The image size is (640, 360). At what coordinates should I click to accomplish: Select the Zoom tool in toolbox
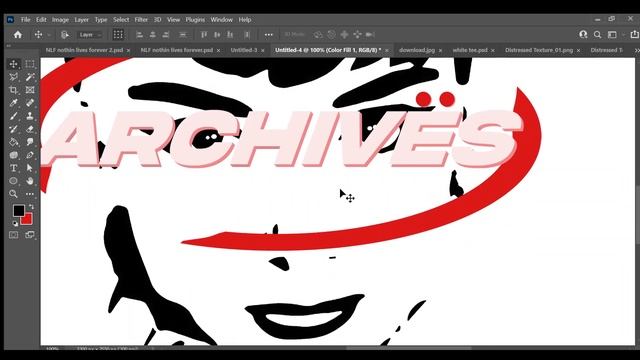point(13,194)
